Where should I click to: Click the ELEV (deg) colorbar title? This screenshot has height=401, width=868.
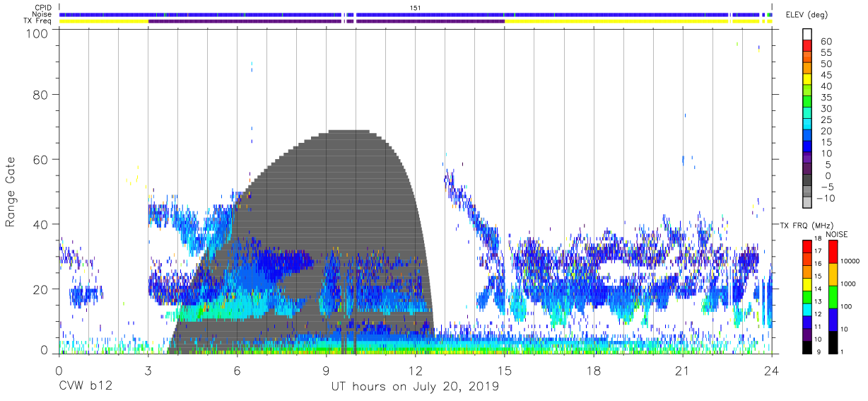coord(807,14)
